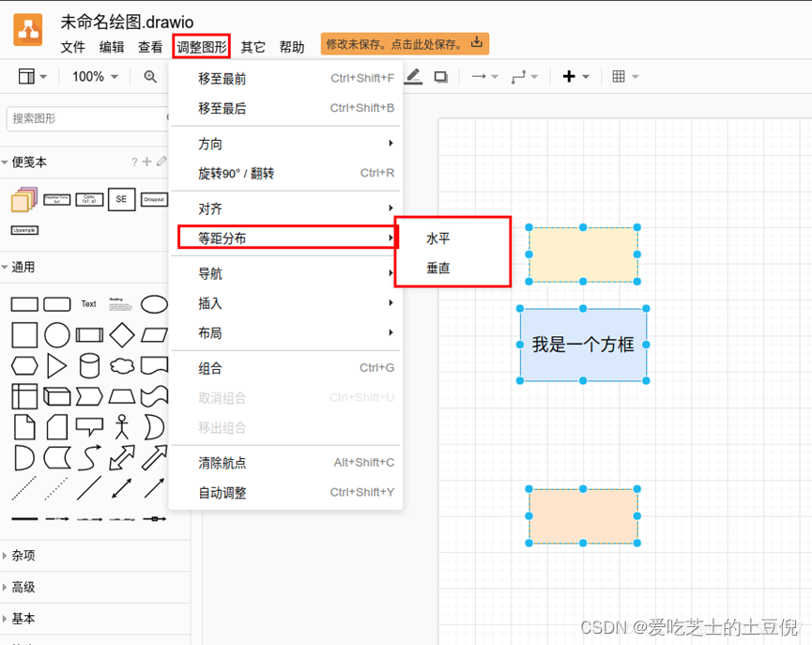Click the line color pen icon
Viewport: 812px width, 645px height.
tap(413, 77)
